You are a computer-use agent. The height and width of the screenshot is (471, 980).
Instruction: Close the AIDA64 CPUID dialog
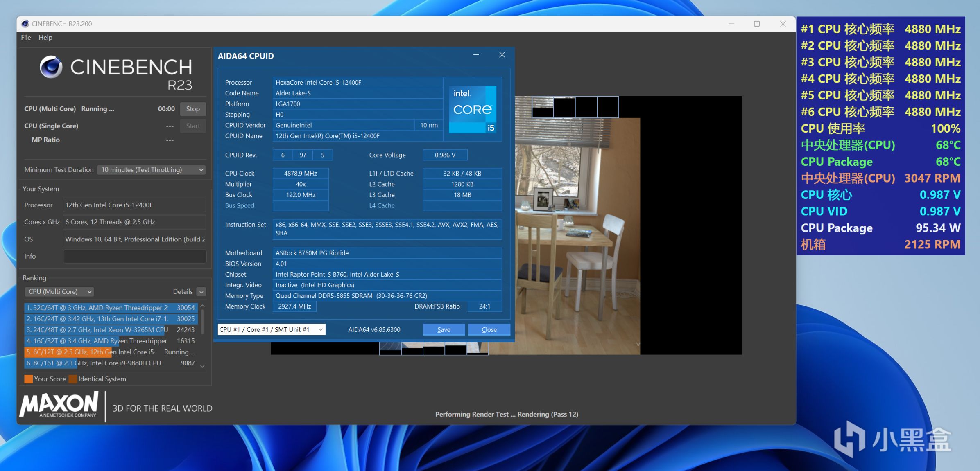pyautogui.click(x=502, y=55)
